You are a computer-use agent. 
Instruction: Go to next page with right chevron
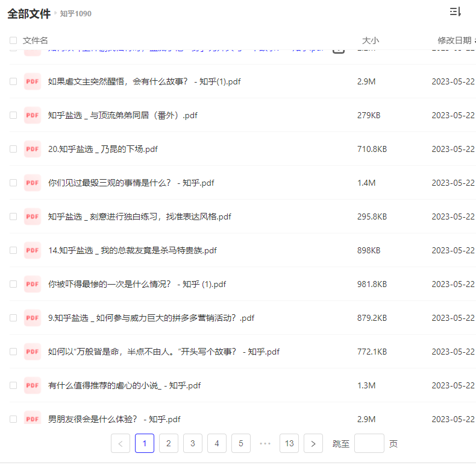(x=313, y=444)
